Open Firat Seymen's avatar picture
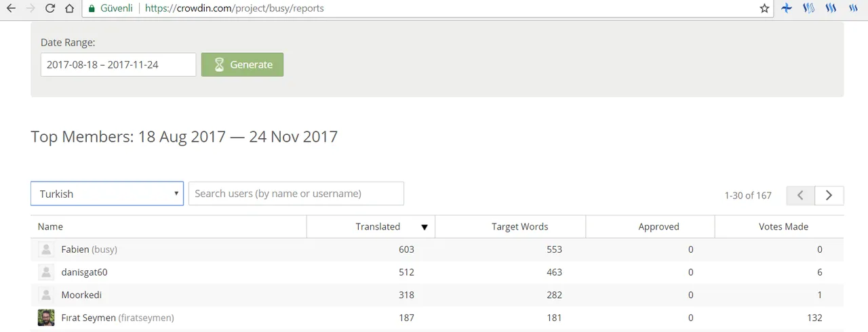The height and width of the screenshot is (332, 868). coord(46,318)
